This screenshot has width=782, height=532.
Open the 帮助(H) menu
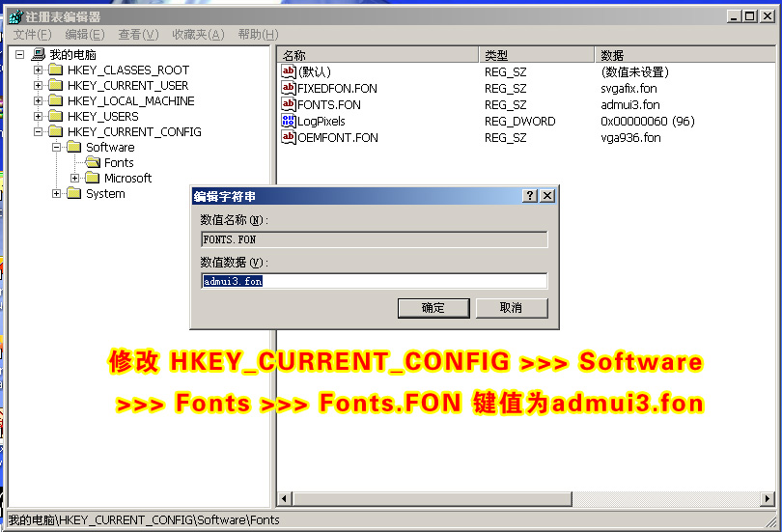point(259,35)
